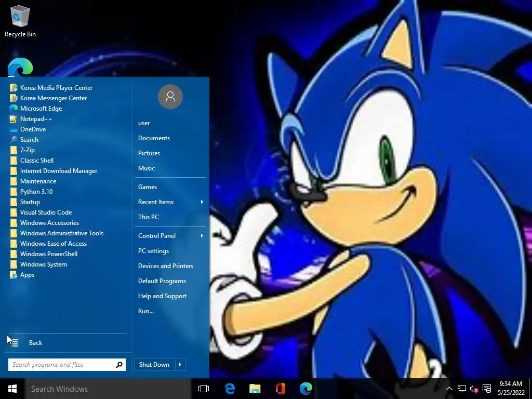This screenshot has height=399, width=532.
Task: Open Task View from the taskbar
Action: [204, 389]
